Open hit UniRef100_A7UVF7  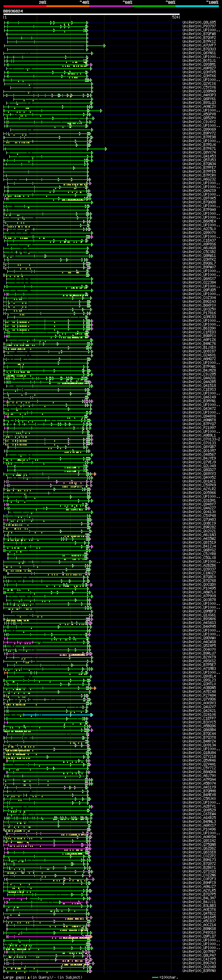[x=199, y=45]
